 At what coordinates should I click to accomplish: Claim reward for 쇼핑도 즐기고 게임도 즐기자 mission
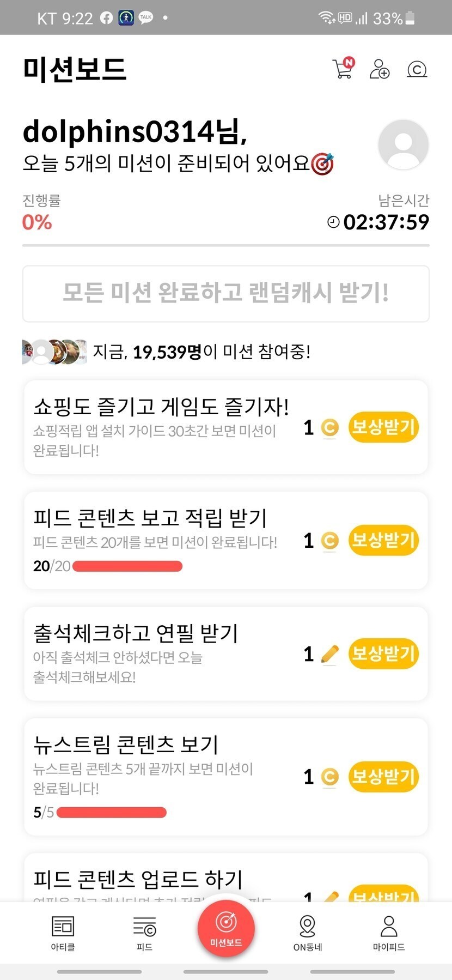(383, 427)
